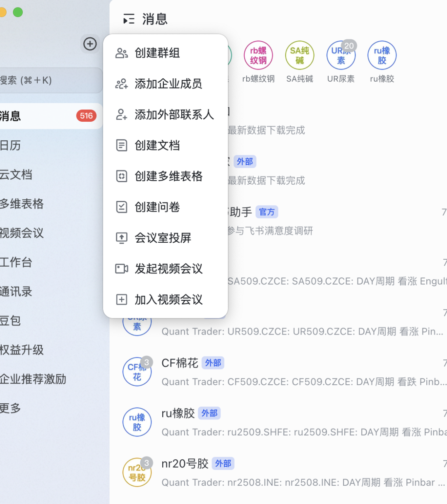Open 权益升级 in the sidebar
This screenshot has height=504, width=447.
(x=50, y=350)
